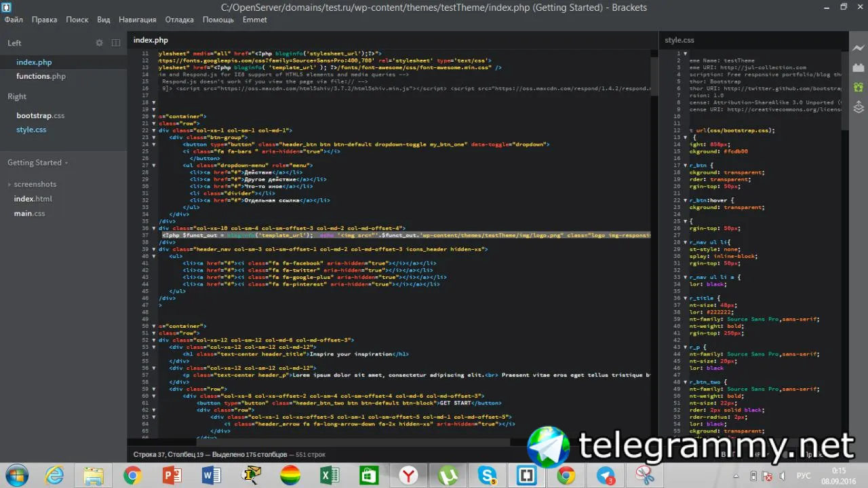Open Помощь menu

point(218,20)
